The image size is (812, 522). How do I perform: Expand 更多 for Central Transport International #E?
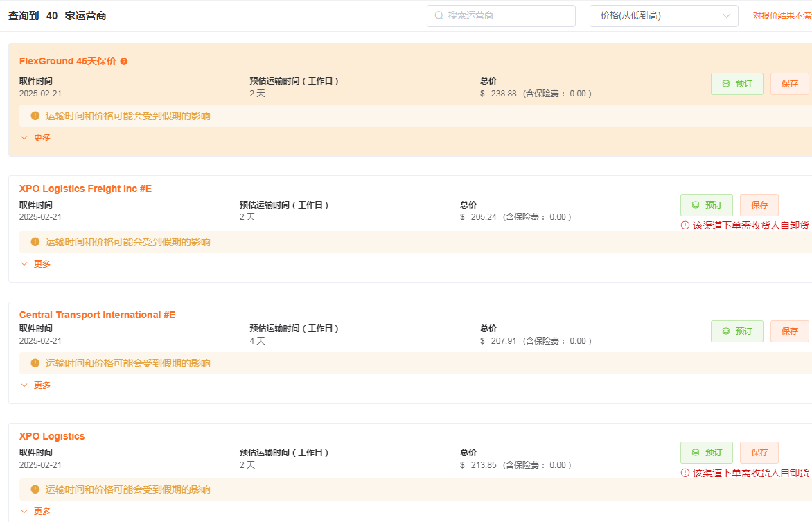36,385
